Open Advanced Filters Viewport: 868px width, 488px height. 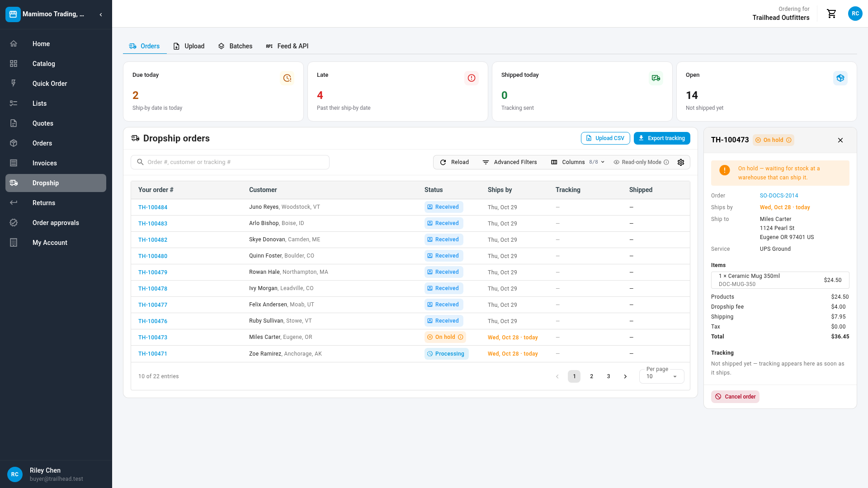509,162
